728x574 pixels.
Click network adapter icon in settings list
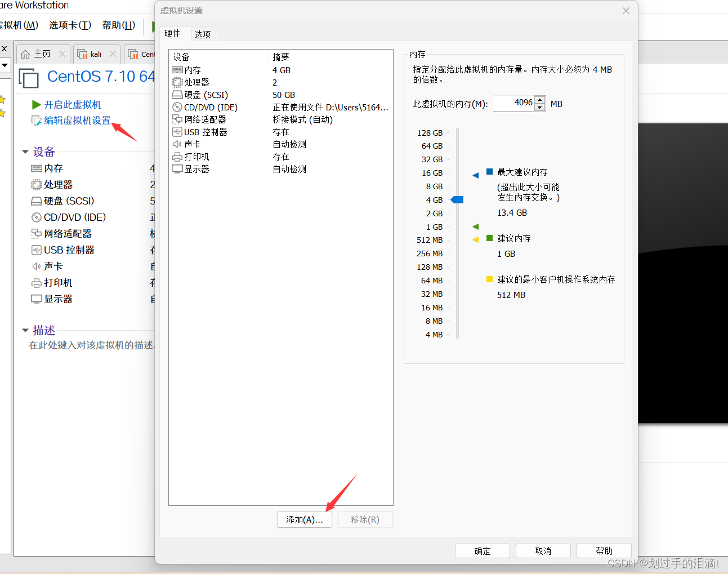(x=177, y=119)
